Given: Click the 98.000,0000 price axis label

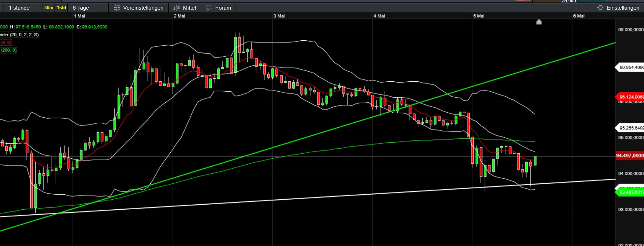Looking at the screenshot, I should click(x=631, y=30).
